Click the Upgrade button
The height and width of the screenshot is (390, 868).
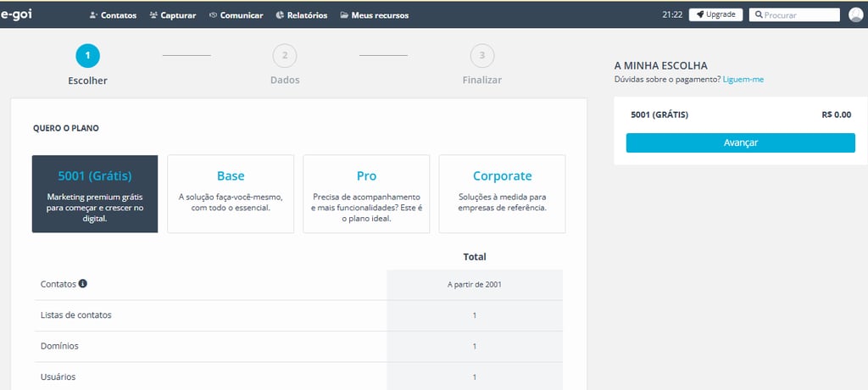point(715,15)
